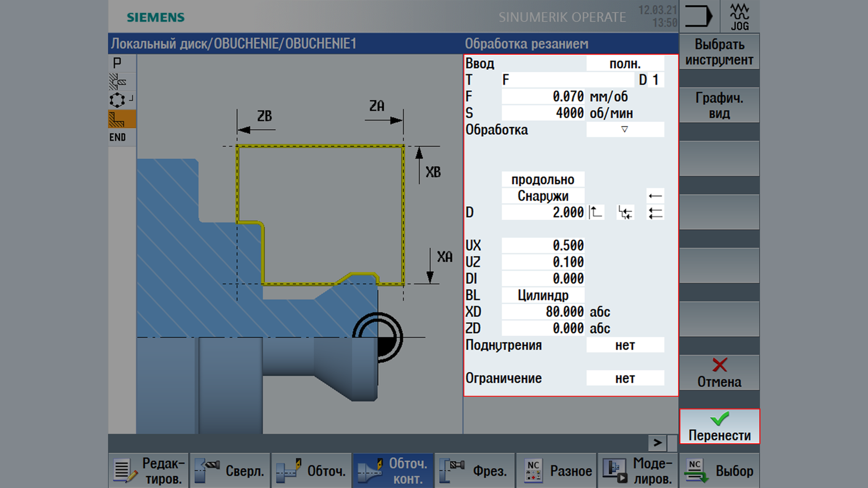The width and height of the screenshot is (868, 488).
Task: Click the SIEMENS logo
Action: [156, 18]
